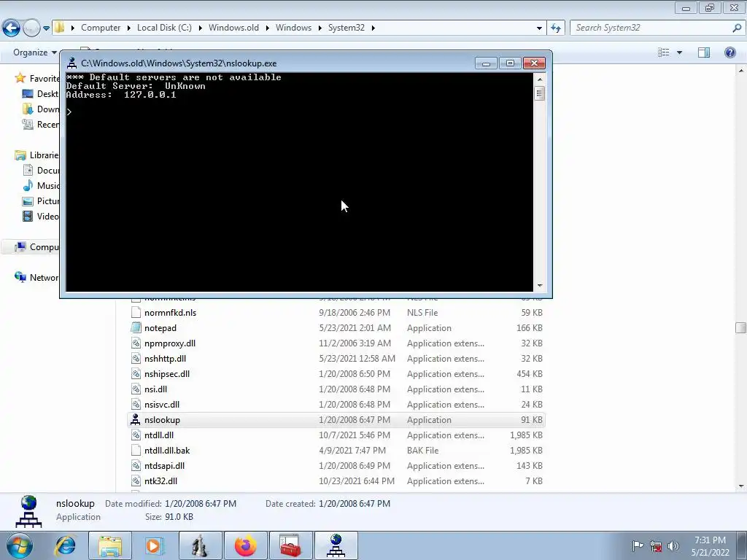Click the address bar Refresh button
Viewport: 747px width, 560px height.
(555, 28)
